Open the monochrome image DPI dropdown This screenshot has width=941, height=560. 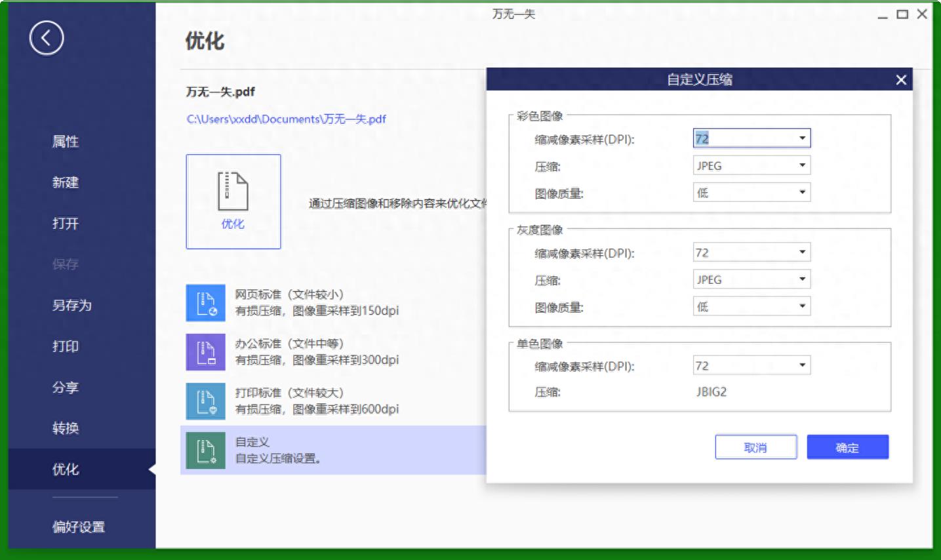pos(751,365)
